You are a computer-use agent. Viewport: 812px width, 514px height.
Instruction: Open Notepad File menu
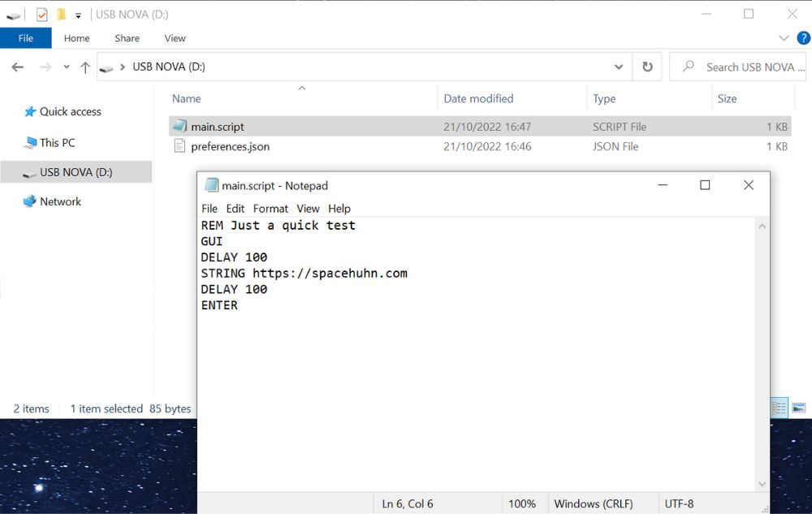[209, 208]
